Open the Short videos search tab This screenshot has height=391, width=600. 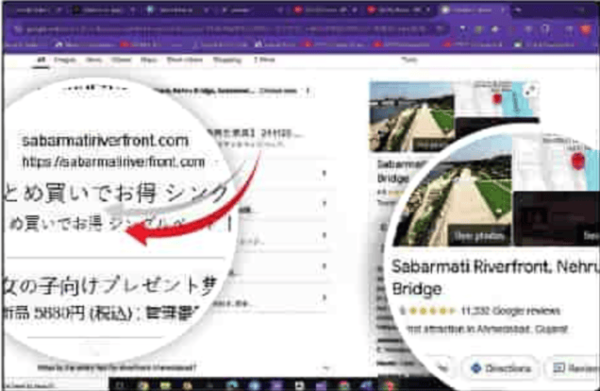(184, 60)
